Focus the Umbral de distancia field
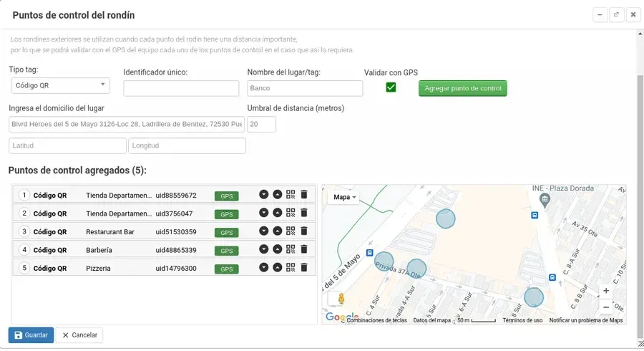The width and height of the screenshot is (644, 351). pyautogui.click(x=261, y=125)
